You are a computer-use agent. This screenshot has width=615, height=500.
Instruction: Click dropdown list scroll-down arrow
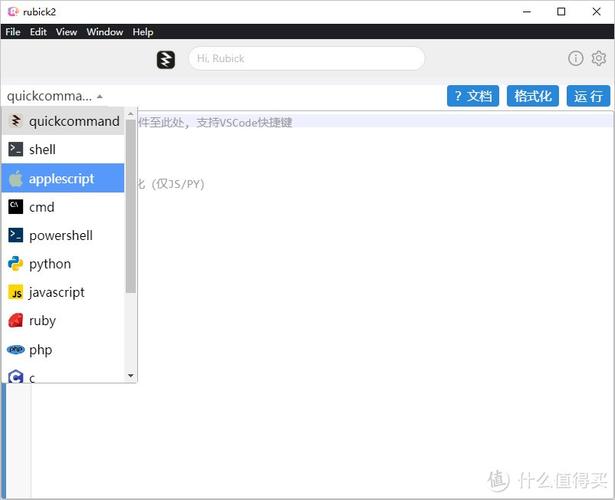coord(131,376)
